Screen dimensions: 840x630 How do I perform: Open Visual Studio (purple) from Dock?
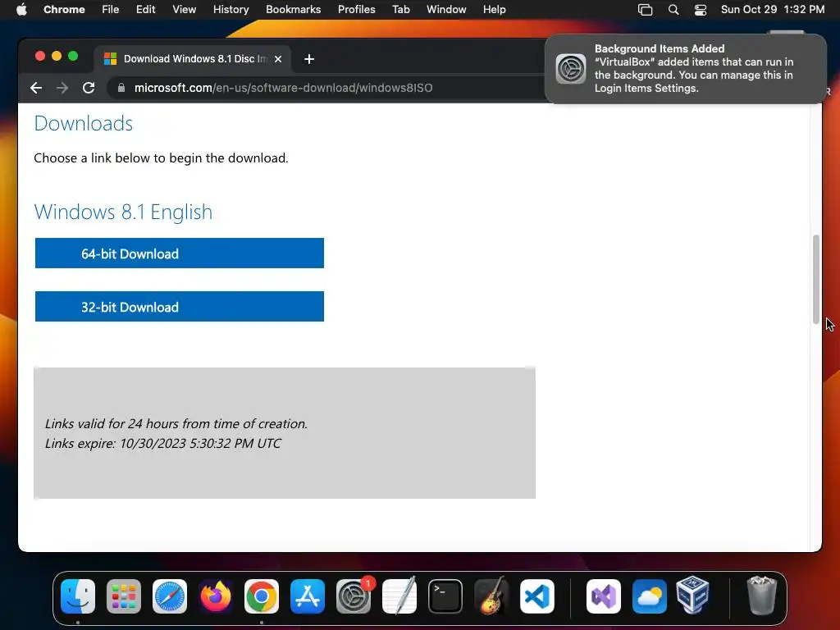[604, 596]
